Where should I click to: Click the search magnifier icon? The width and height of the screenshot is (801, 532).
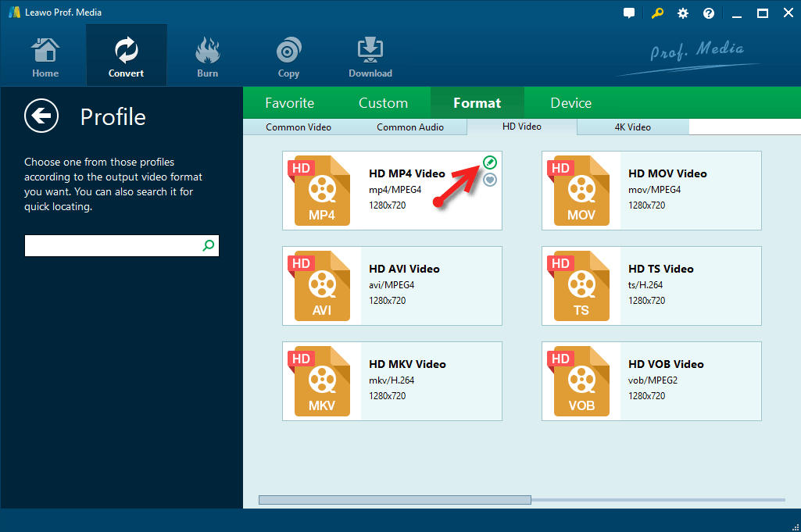click(209, 245)
